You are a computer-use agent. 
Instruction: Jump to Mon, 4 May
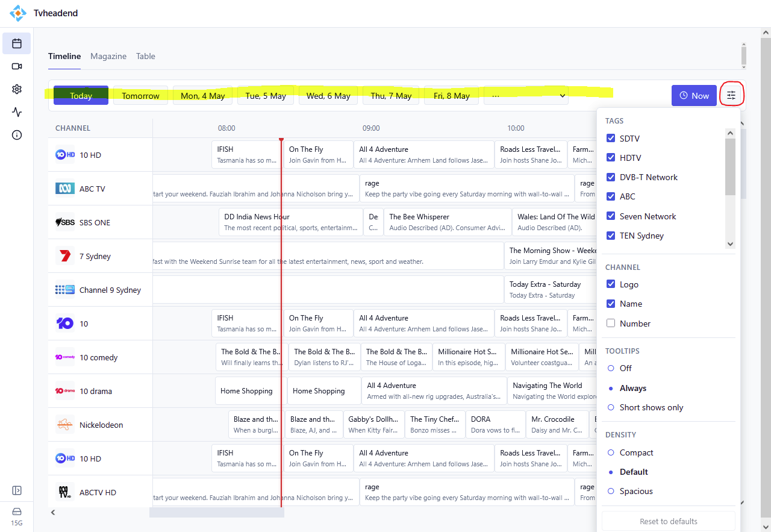pos(203,95)
